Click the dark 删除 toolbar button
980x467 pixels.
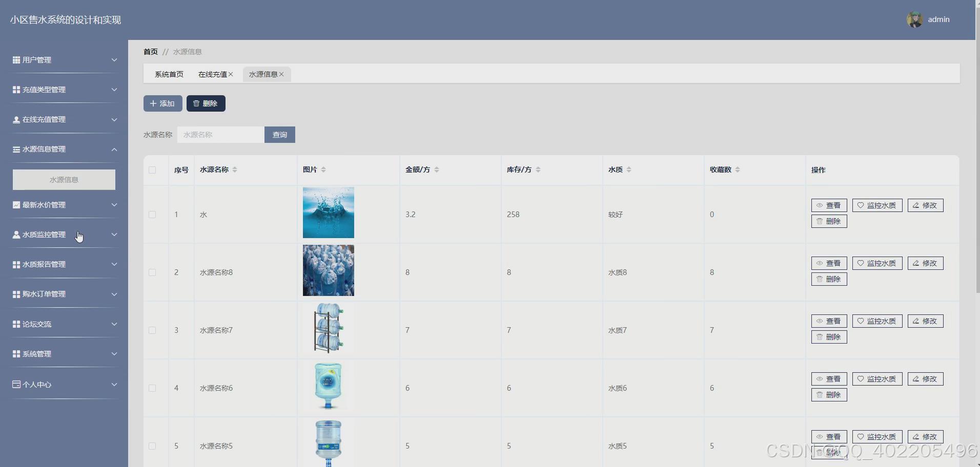(206, 103)
